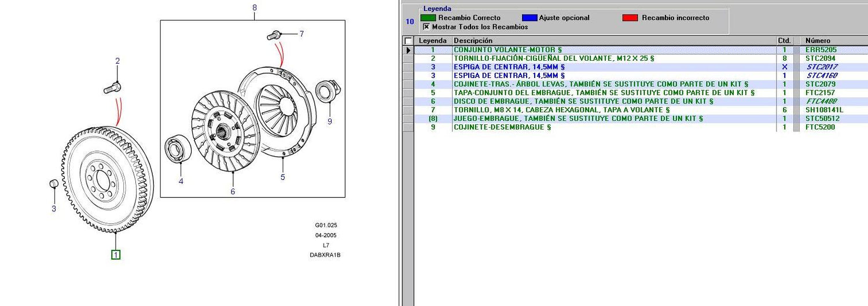Click callout 7 screw label in diagram

[x=301, y=34]
